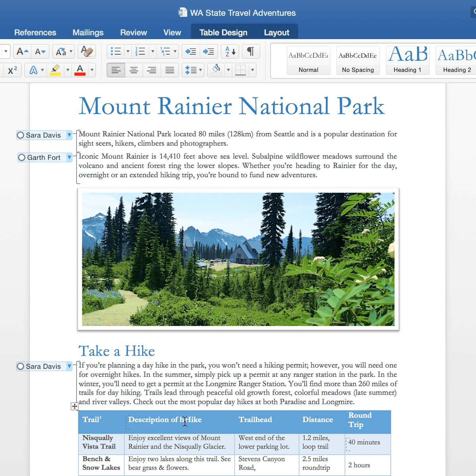Image resolution: width=476 pixels, height=476 pixels.
Task: Open the font color dropdown arrow
Action: point(92,70)
